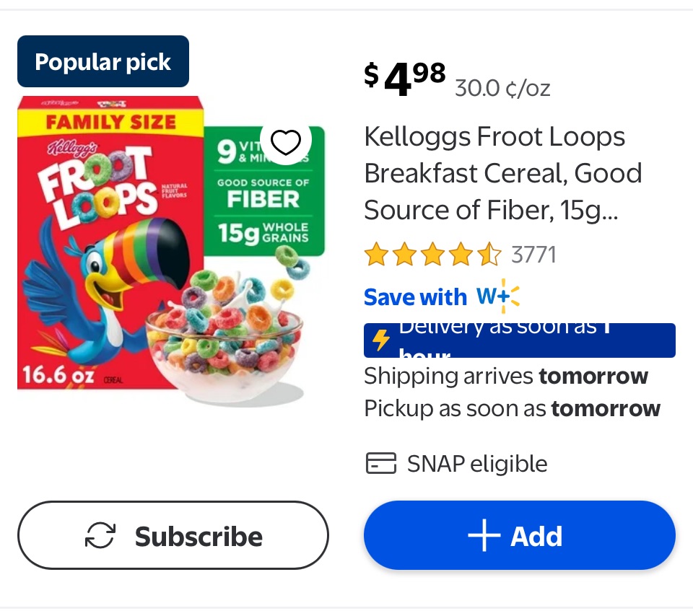Click the Subscribe button label

pyautogui.click(x=199, y=537)
